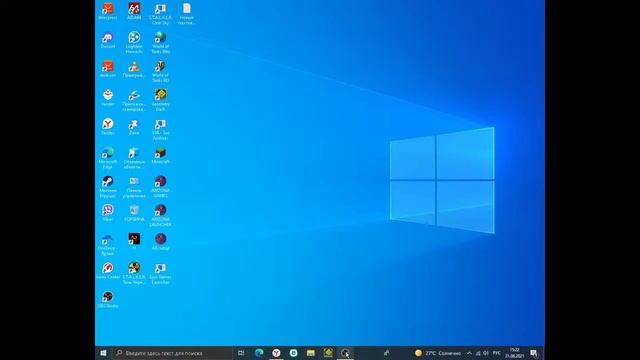Open the AIDA64 desktop shortcut

pos(134,11)
